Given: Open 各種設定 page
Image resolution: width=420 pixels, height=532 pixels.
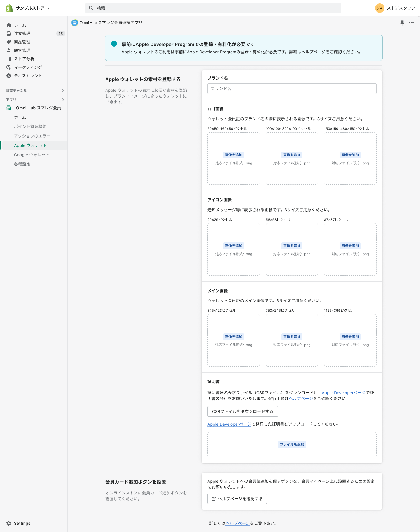Looking at the screenshot, I should point(22,164).
